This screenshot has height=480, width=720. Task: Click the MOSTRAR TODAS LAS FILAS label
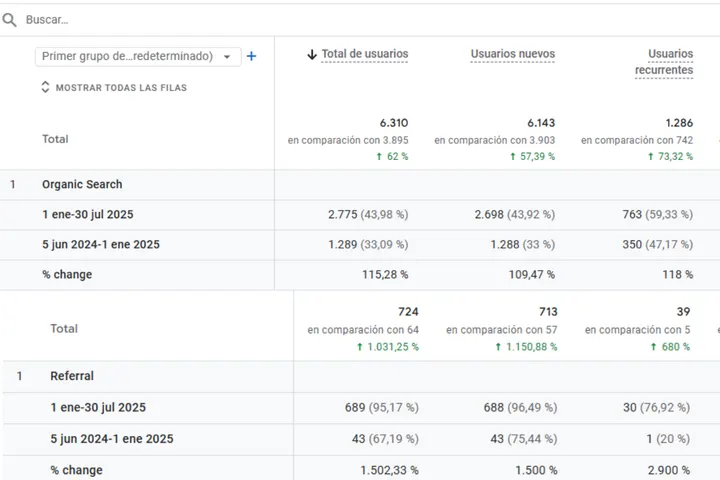coord(121,88)
